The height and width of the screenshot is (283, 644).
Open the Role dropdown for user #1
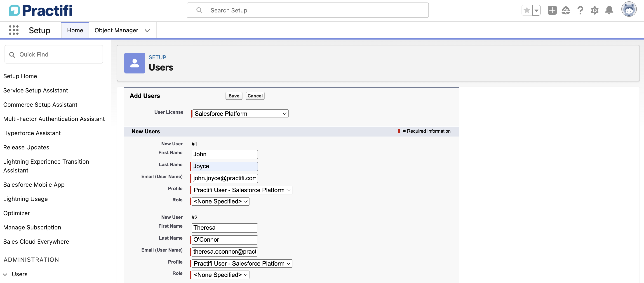click(221, 201)
